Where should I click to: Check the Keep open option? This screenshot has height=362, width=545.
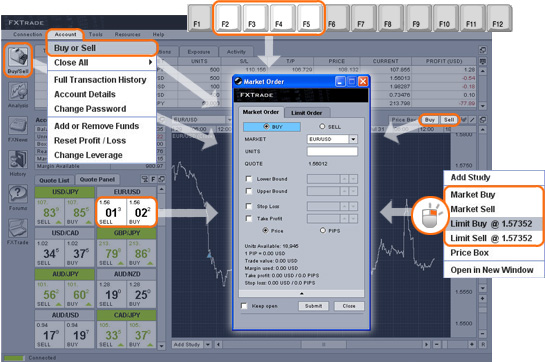(244, 306)
